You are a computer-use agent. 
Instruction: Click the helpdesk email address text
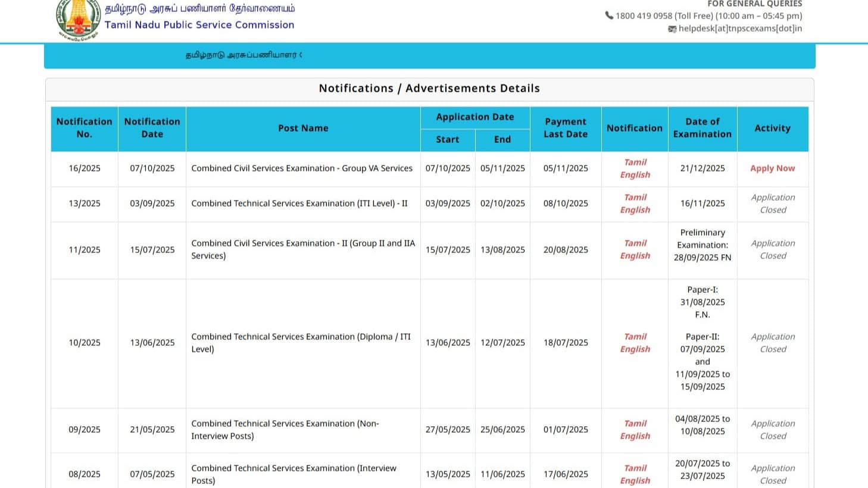[x=740, y=29]
